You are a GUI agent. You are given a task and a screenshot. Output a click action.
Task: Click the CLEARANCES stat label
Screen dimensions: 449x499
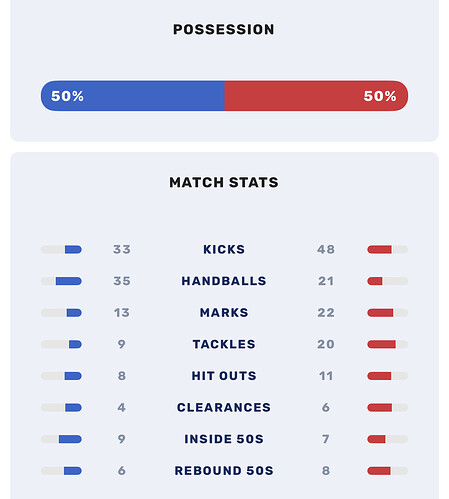(224, 407)
